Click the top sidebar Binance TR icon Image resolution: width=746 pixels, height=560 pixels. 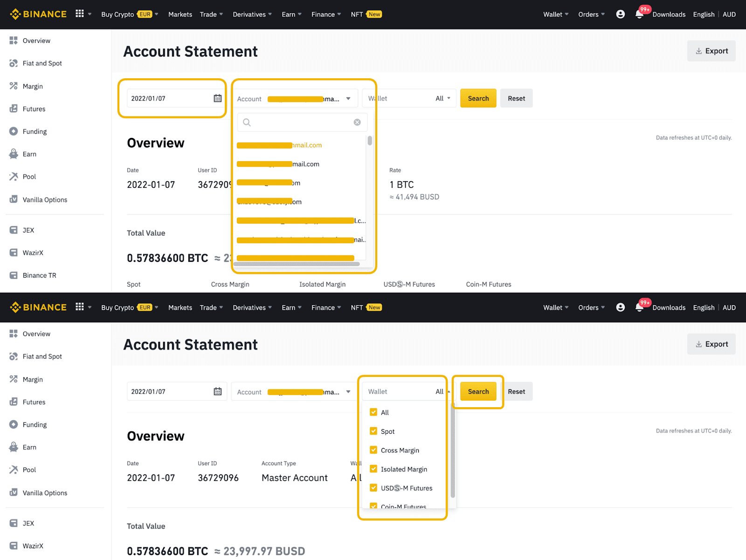pos(14,275)
